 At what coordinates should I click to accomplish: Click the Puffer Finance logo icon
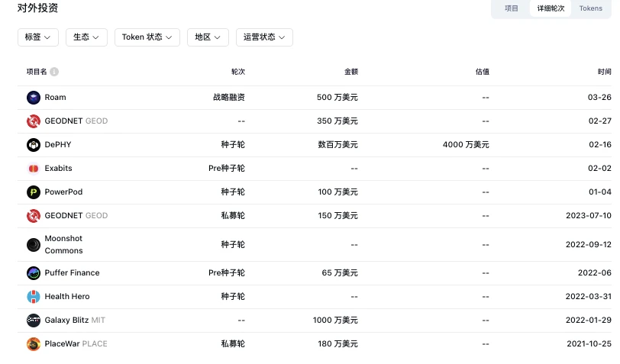(33, 273)
